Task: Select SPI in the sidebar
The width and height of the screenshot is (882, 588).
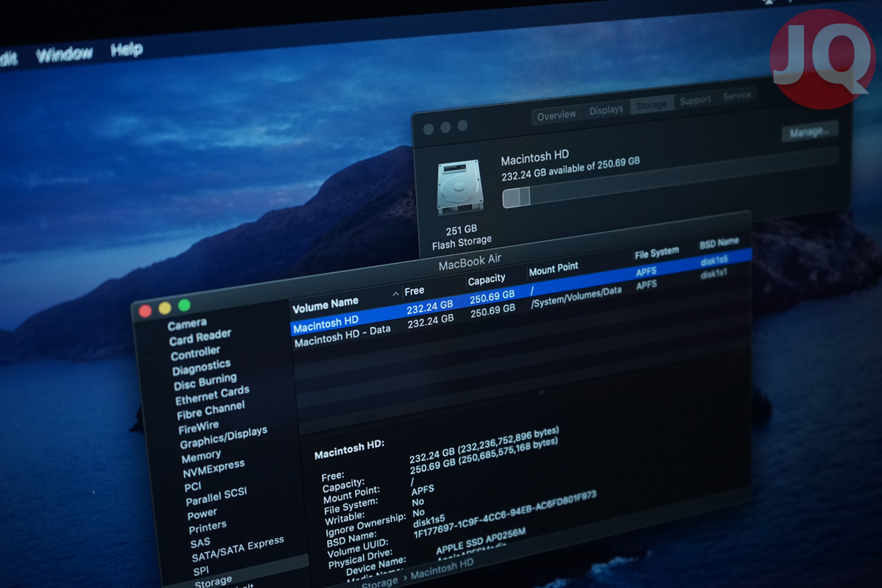Action: coord(201,571)
